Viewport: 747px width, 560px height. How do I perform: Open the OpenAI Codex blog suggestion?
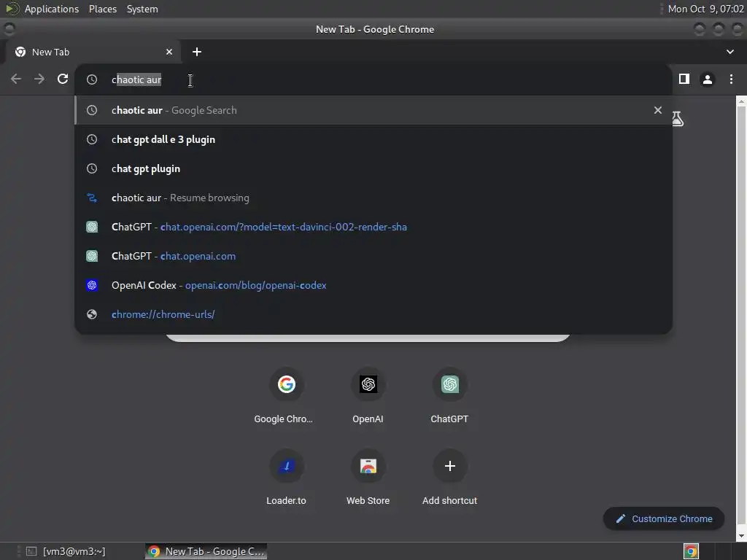[x=373, y=285]
